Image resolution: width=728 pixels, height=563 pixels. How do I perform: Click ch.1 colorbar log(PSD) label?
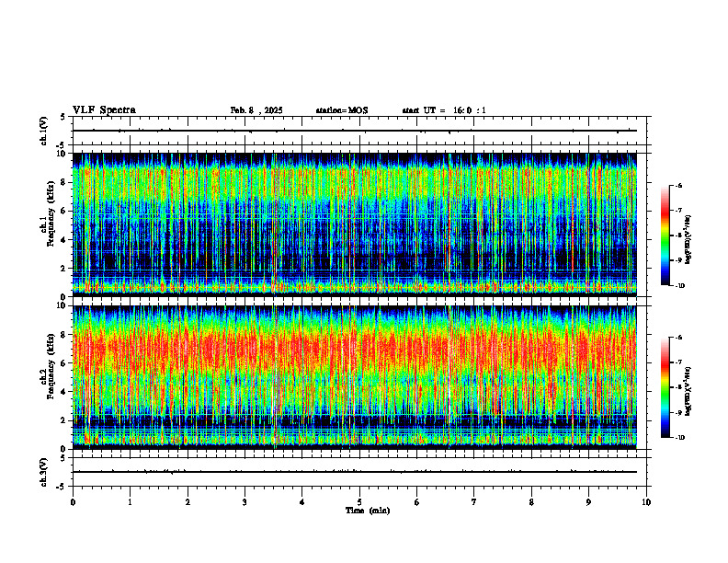(x=688, y=240)
